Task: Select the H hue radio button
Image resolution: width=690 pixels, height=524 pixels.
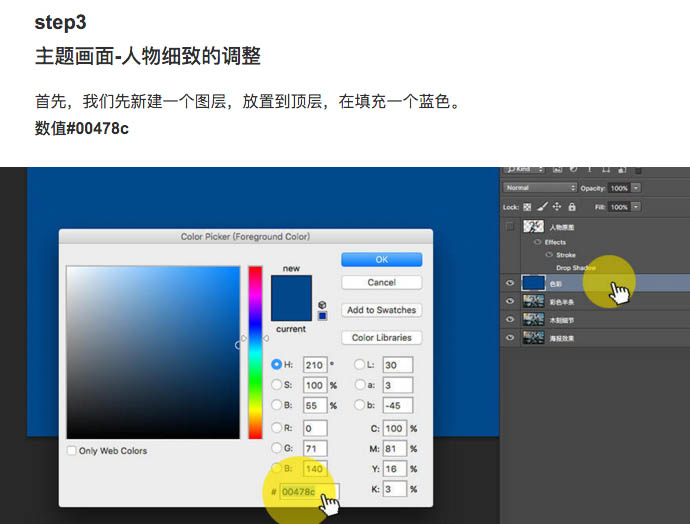Action: pyautogui.click(x=276, y=364)
